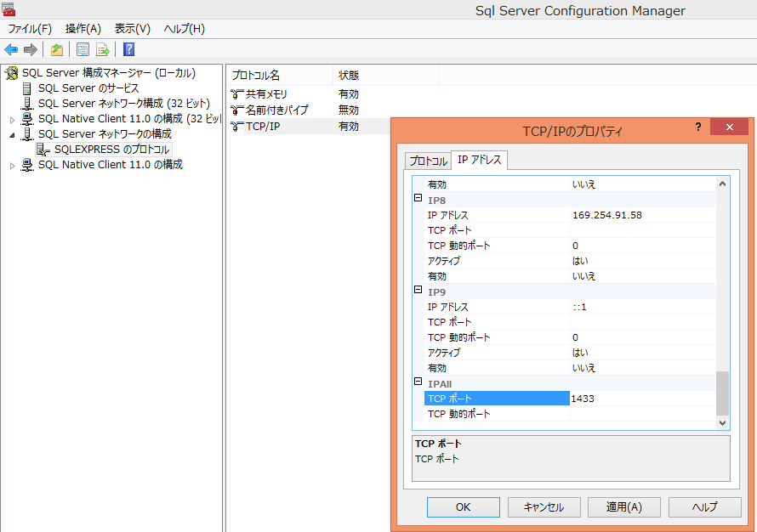
Task: Click the キャンセル button
Action: 544,507
